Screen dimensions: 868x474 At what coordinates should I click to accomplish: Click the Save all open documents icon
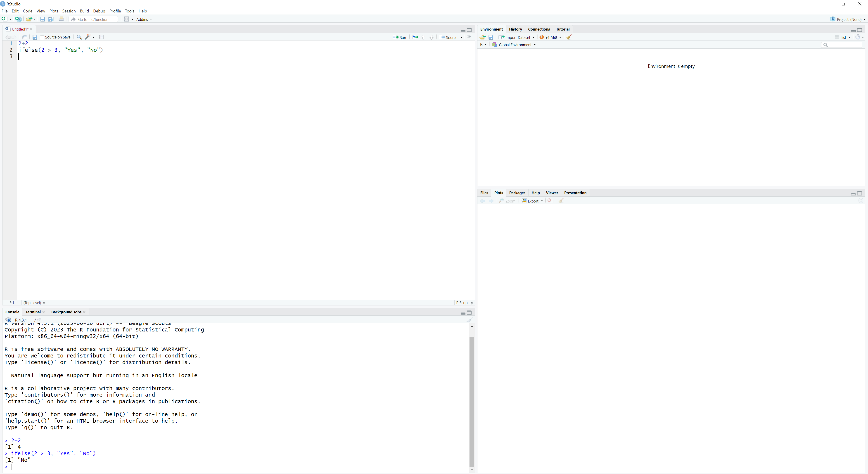tap(51, 19)
